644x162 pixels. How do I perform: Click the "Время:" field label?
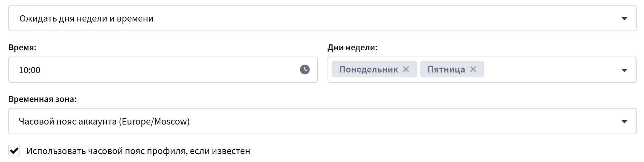coord(22,48)
